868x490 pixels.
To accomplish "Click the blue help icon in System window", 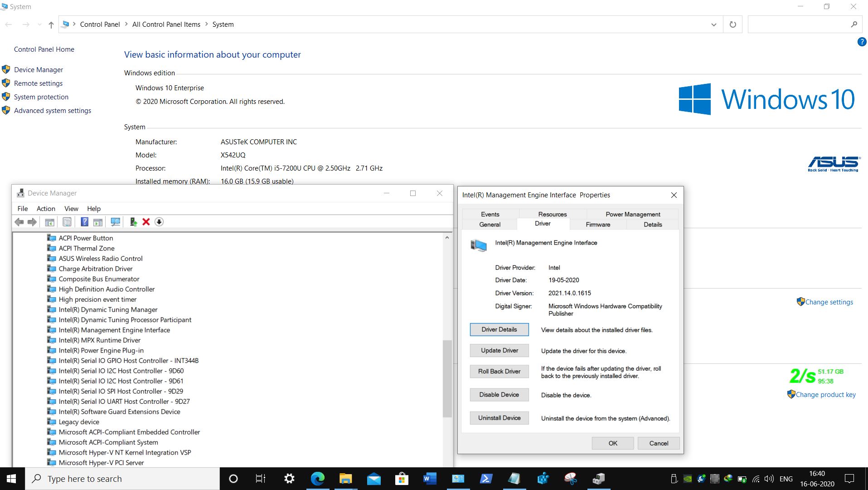I will [x=862, y=42].
